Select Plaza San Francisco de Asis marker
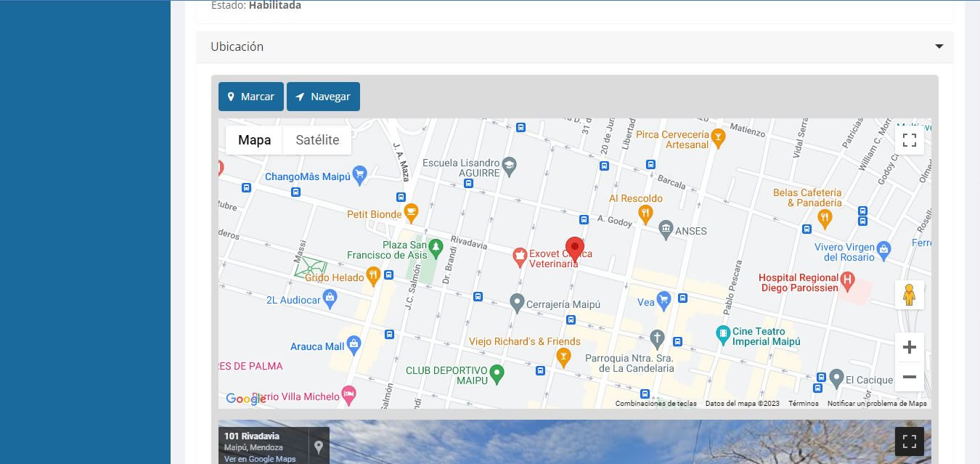 pos(436,248)
